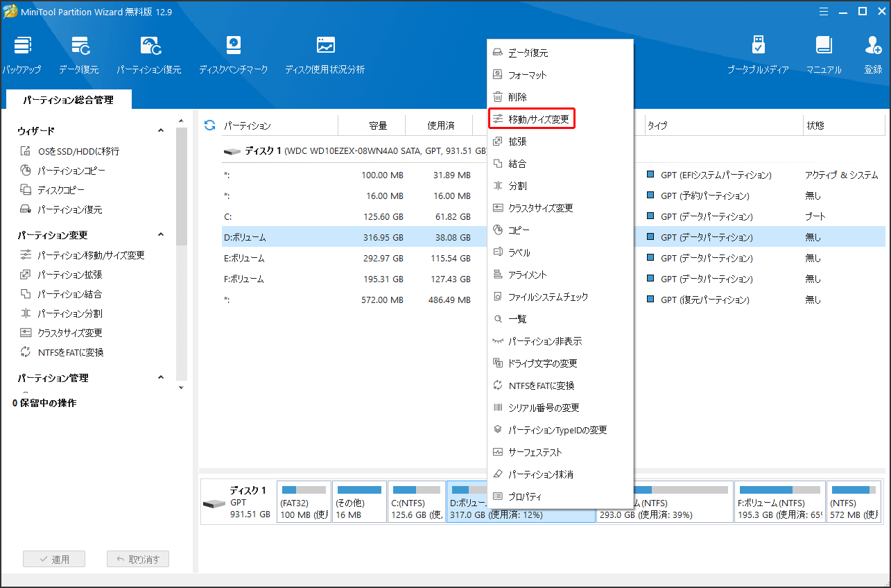Select パーティション復元 wizard in sidebar
The image size is (891, 588).
coord(62,209)
